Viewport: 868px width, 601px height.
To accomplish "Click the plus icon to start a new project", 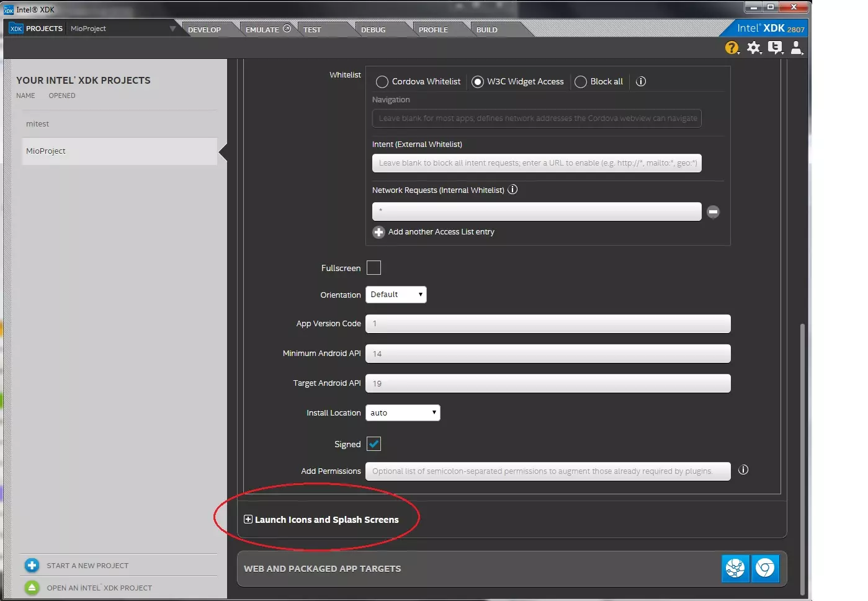I will point(32,566).
